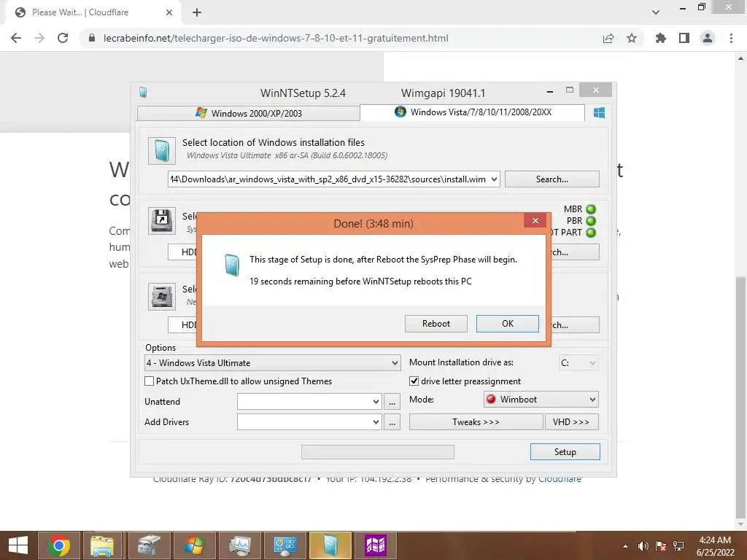This screenshot has width=747, height=560.
Task: Open Chrome from the taskbar
Action: click(x=58, y=545)
